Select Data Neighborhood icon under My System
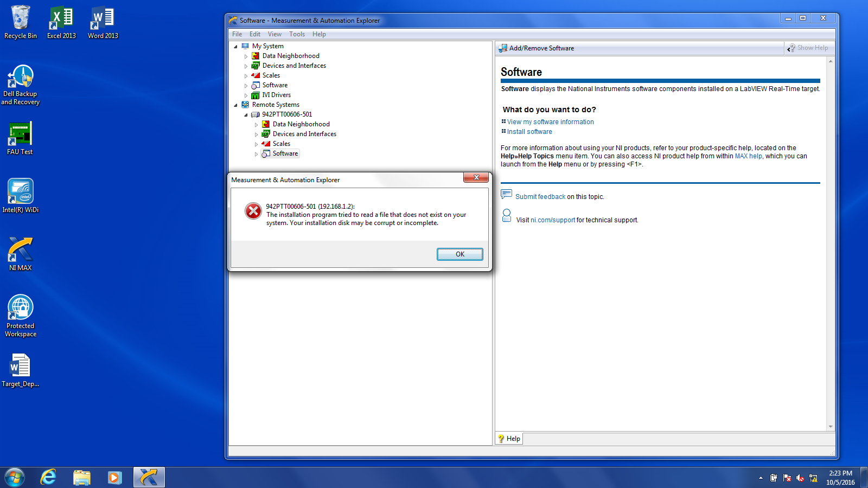 click(256, 56)
